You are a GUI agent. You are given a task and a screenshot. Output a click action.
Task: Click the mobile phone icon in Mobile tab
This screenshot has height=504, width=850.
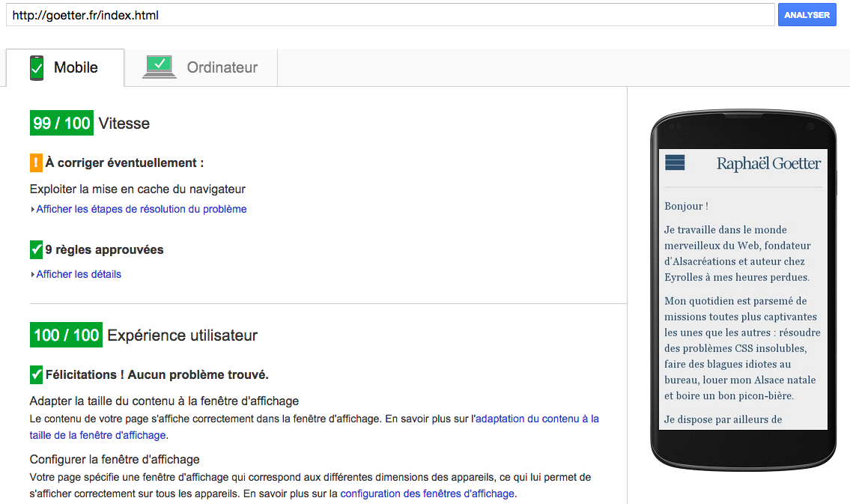point(37,67)
